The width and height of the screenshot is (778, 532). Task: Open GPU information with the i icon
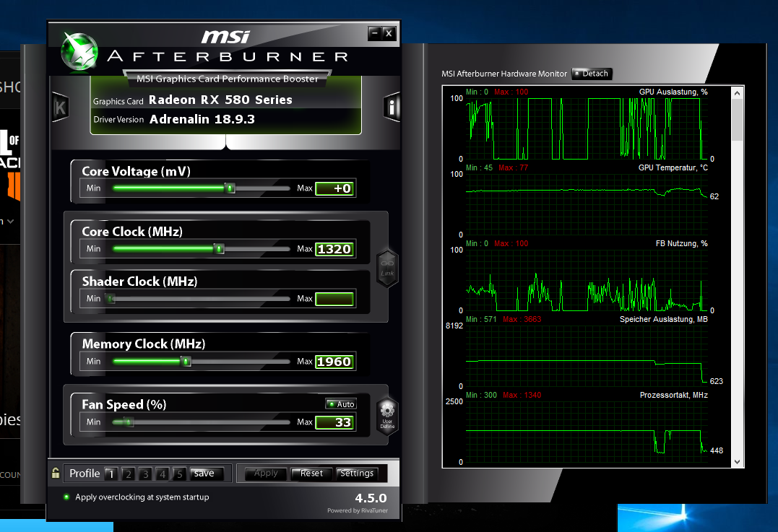click(391, 107)
